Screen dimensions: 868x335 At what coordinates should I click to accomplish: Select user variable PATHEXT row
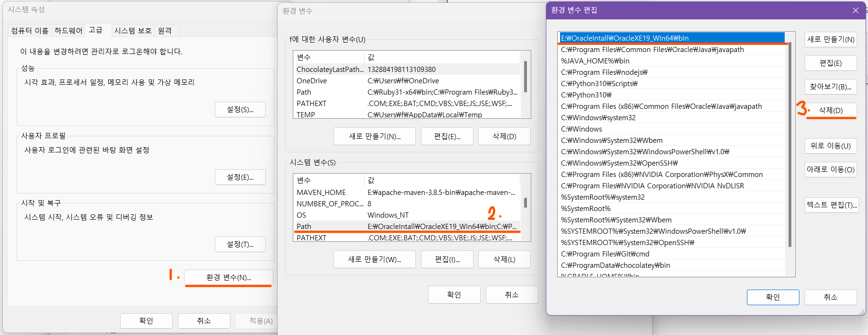(x=407, y=103)
